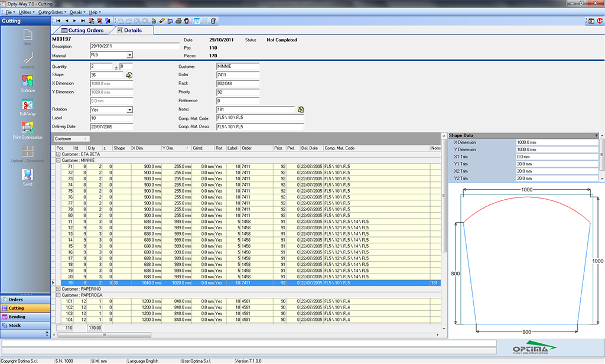
Task: Click the user figure toolbar icon
Action: click(187, 21)
